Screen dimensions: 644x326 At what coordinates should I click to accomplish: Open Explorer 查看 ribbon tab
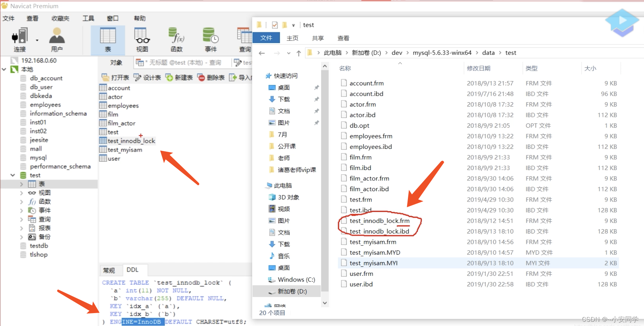343,38
